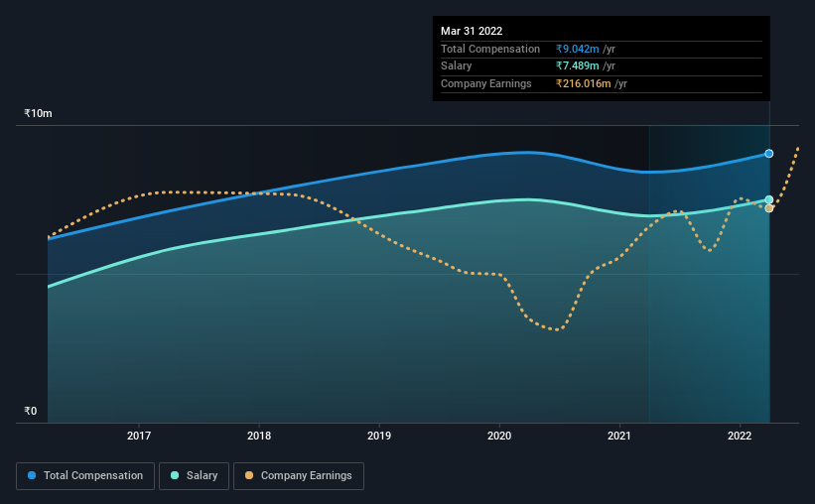Screen dimensions: 815x504
Task: Click the ₹9.042m total compensation value
Action: [577, 49]
